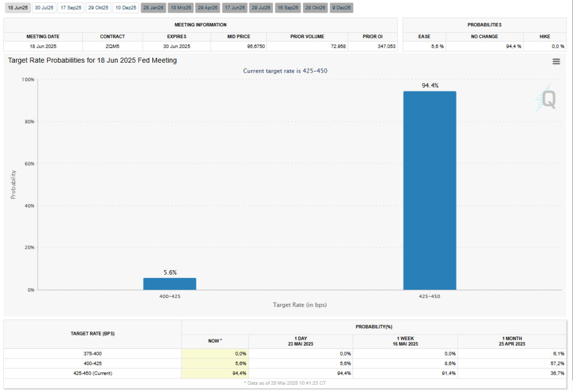
Task: Switch to the 9 Dez26 meeting tab
Action: (x=341, y=7)
